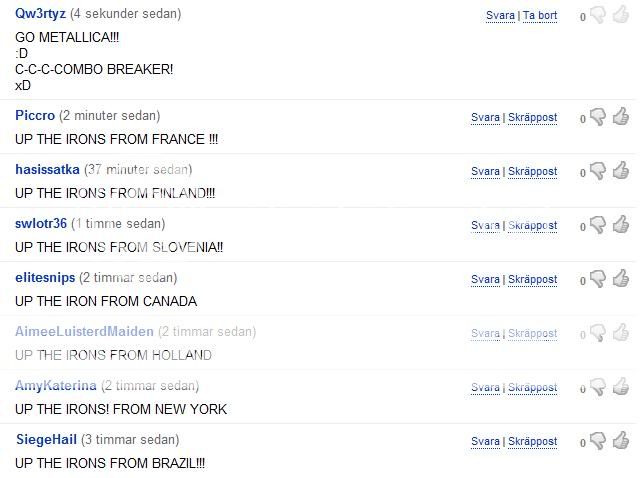Click Ta bort on Qw3rtyz comment
Viewport: 644px width, 478px height.
[x=540, y=16]
